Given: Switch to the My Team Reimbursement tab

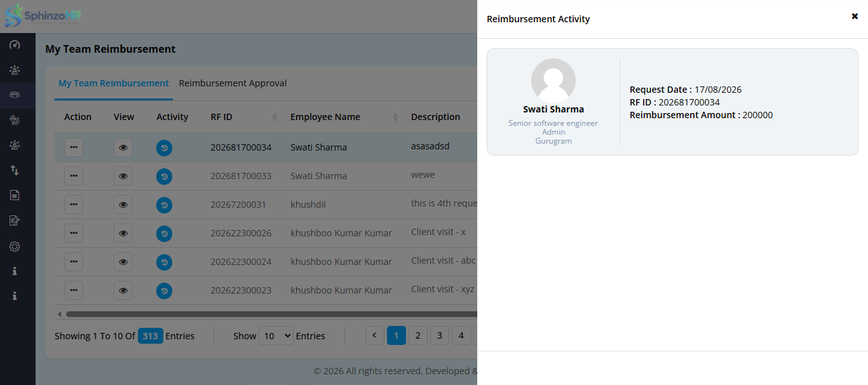Looking at the screenshot, I should tap(114, 83).
